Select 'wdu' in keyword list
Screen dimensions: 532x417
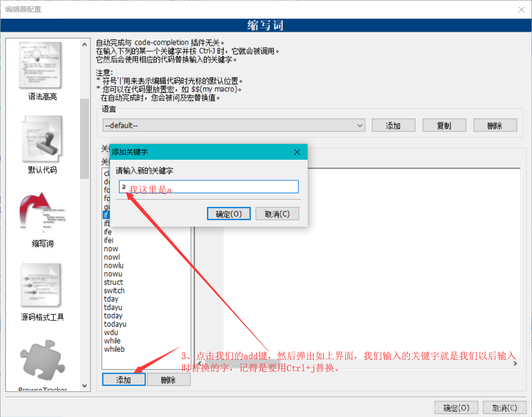coord(111,332)
